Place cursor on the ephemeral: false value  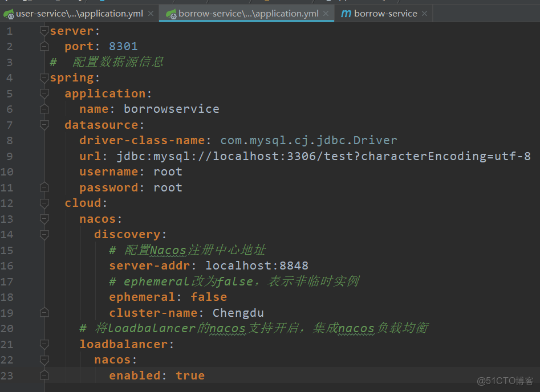click(209, 296)
